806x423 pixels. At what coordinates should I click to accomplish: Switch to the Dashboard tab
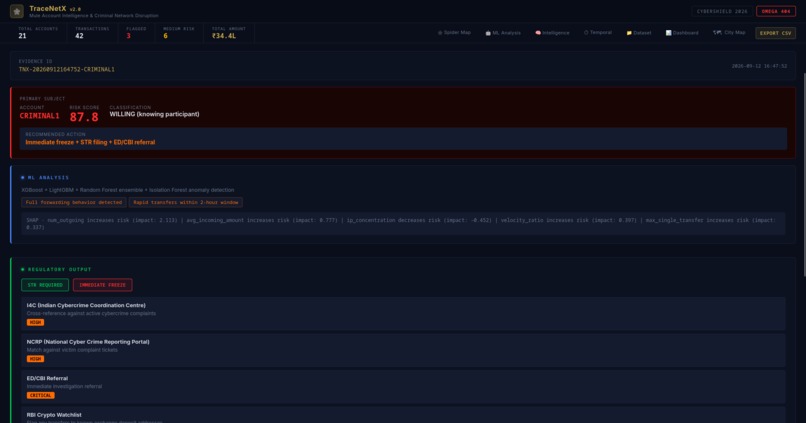pos(682,33)
